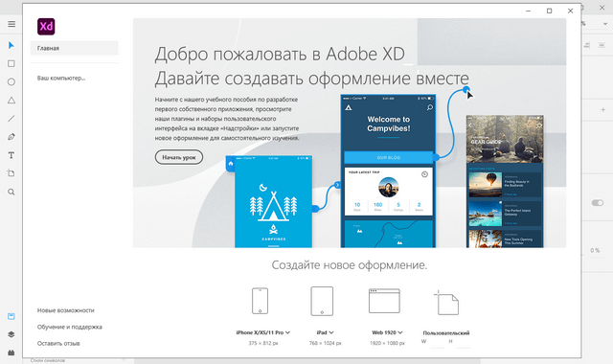Click the Gear Guide screen preview
Viewport: 613px width, 364px height.
(x=505, y=181)
